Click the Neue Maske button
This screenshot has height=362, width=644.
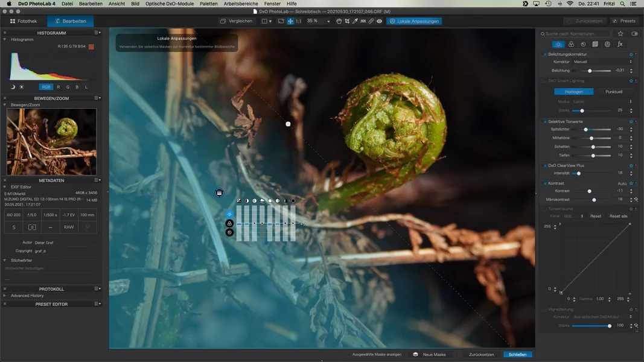430,354
